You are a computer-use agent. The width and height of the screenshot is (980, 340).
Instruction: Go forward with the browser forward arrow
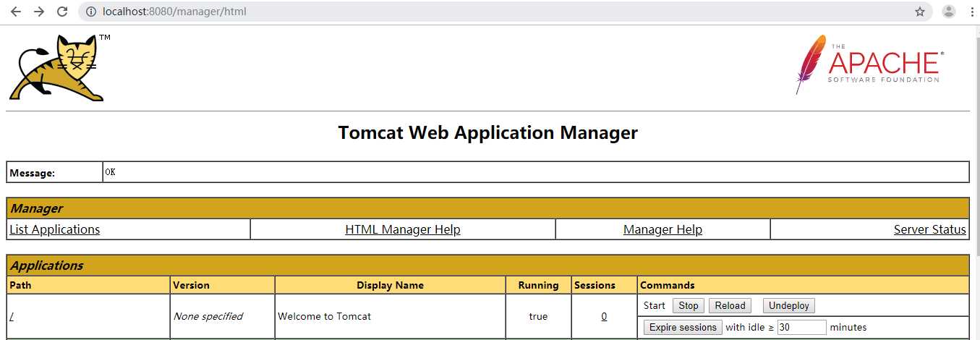pos(39,12)
